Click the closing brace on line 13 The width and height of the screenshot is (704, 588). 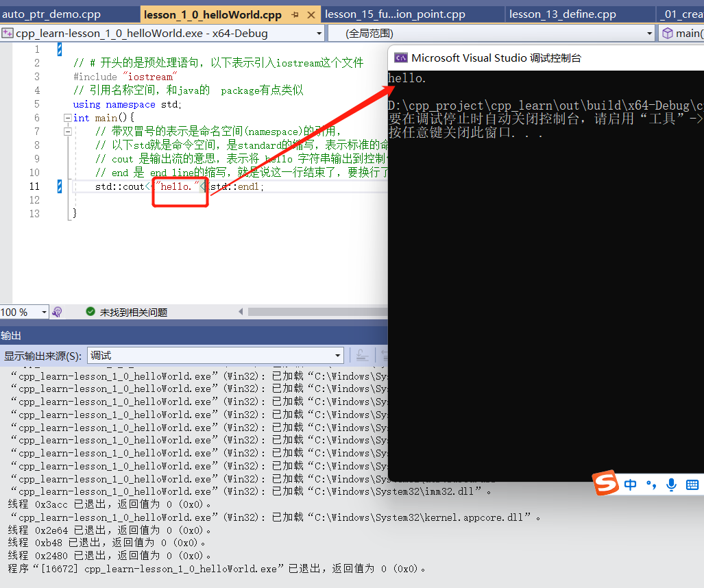(x=75, y=213)
